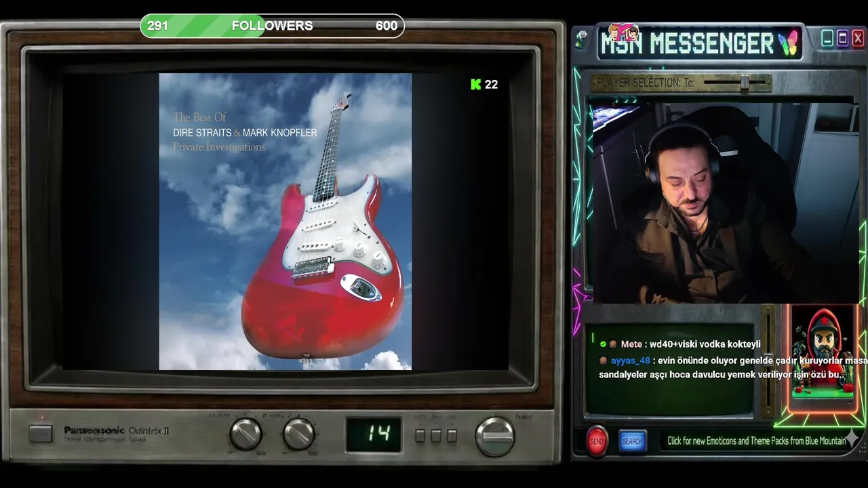Minimize the MSN Messenger window
868x488 pixels.
pyautogui.click(x=827, y=39)
